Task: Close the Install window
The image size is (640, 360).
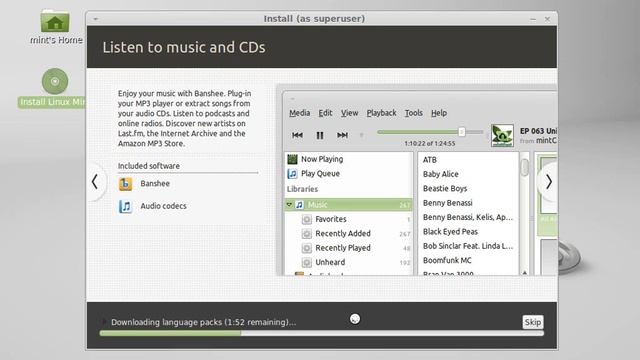Action: click(x=547, y=19)
